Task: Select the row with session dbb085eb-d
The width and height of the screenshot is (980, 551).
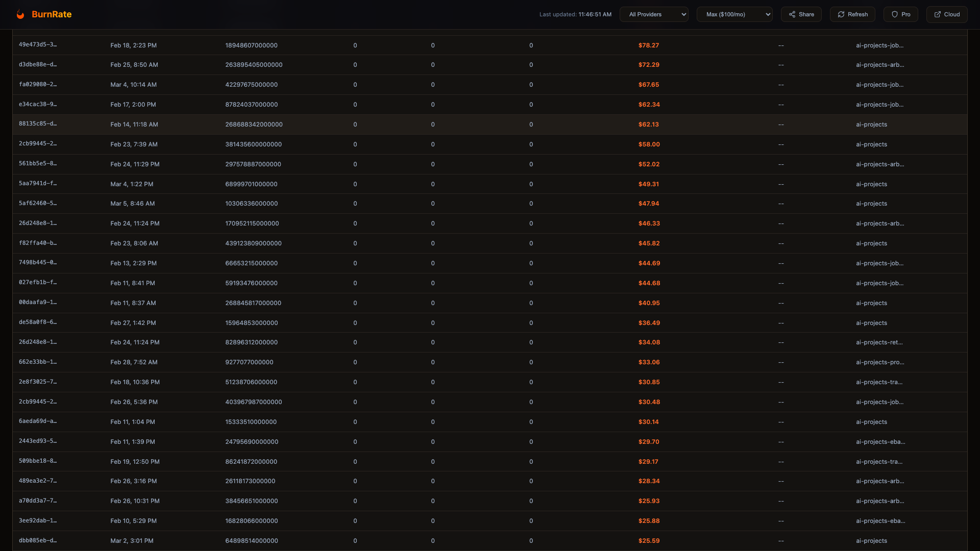Action: pyautogui.click(x=38, y=540)
